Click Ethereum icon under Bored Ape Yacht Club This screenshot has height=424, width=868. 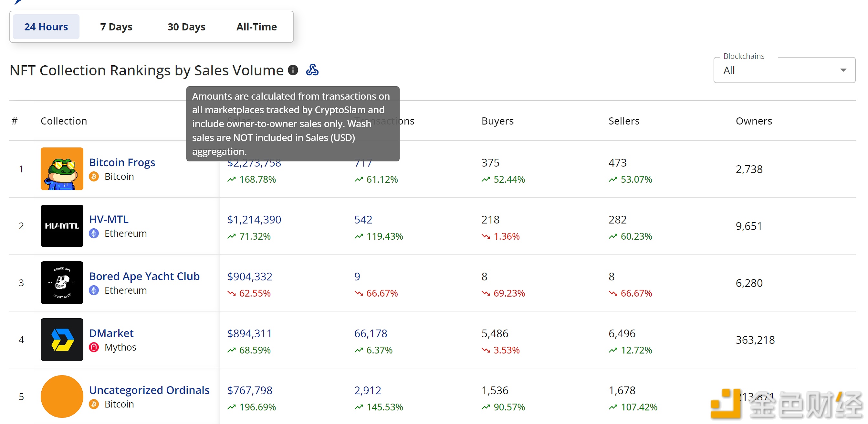[94, 290]
